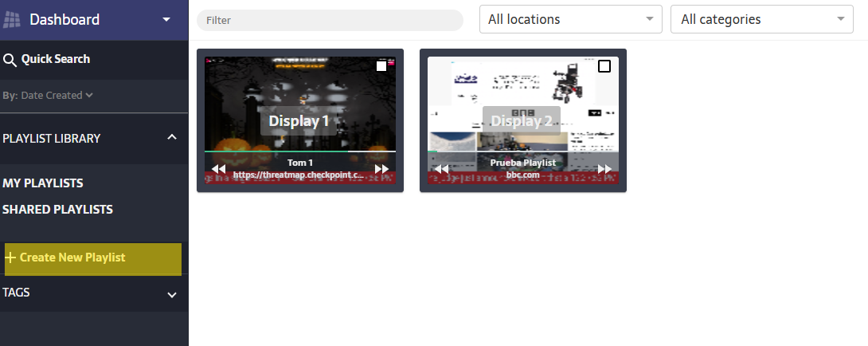Click the Quick Search magnifier icon

pyautogui.click(x=10, y=60)
